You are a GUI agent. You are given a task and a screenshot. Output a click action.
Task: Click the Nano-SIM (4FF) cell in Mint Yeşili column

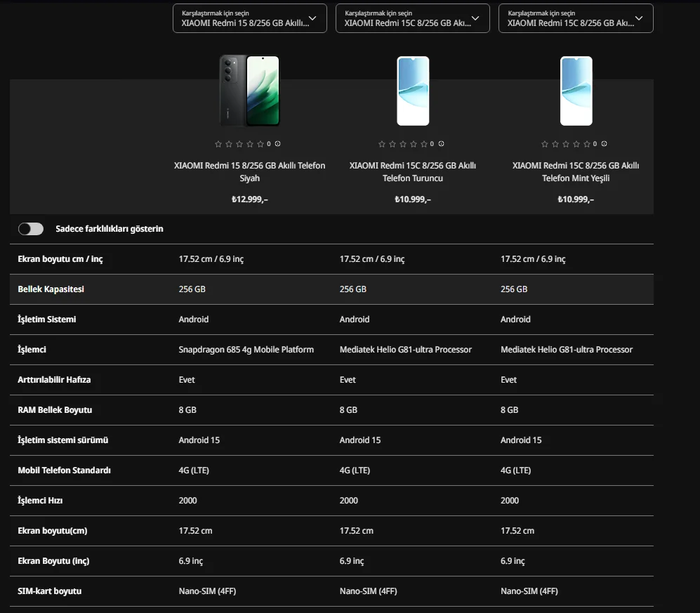click(x=529, y=591)
